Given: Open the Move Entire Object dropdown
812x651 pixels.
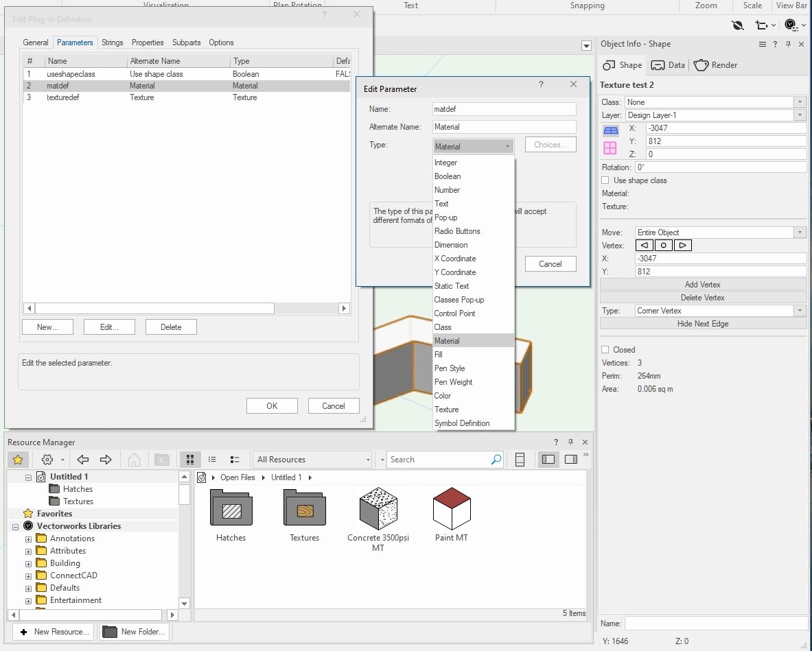Looking at the screenshot, I should 720,233.
